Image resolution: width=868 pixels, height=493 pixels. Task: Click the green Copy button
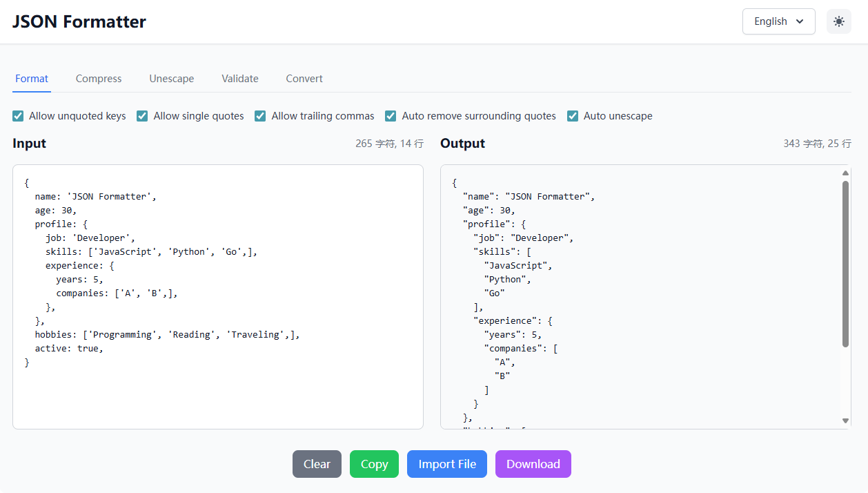(x=374, y=464)
